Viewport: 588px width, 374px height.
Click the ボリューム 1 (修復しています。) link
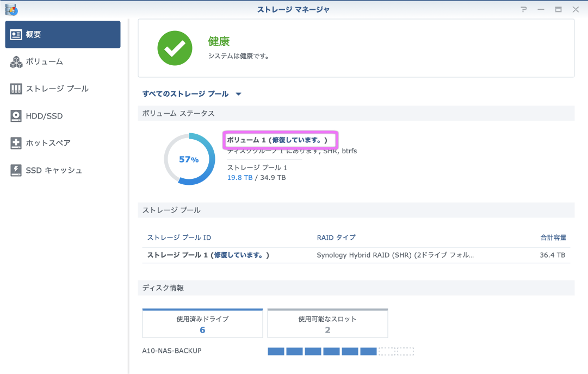coord(277,140)
